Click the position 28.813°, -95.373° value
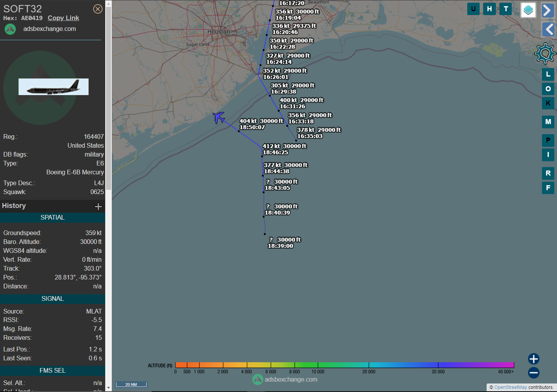The height and width of the screenshot is (392, 557). (x=78, y=278)
